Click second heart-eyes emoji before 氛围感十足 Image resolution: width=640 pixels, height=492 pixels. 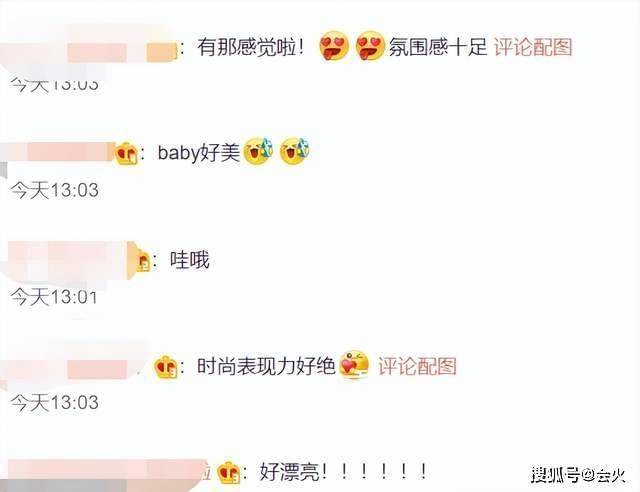point(370,45)
